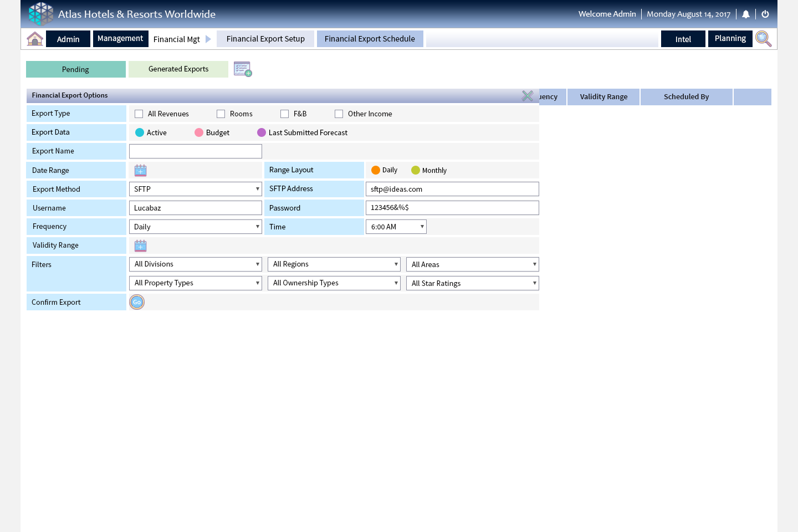
Task: Click the Planning button
Action: coord(730,39)
